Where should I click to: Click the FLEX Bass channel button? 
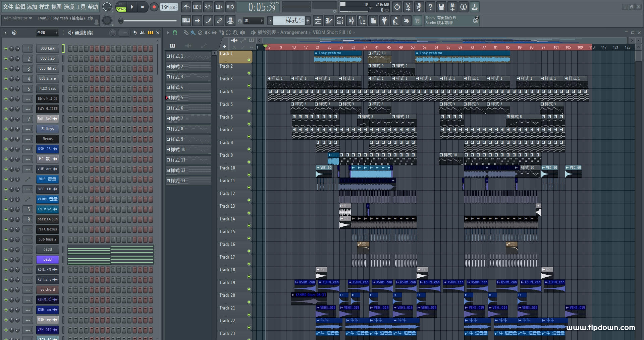tap(47, 89)
